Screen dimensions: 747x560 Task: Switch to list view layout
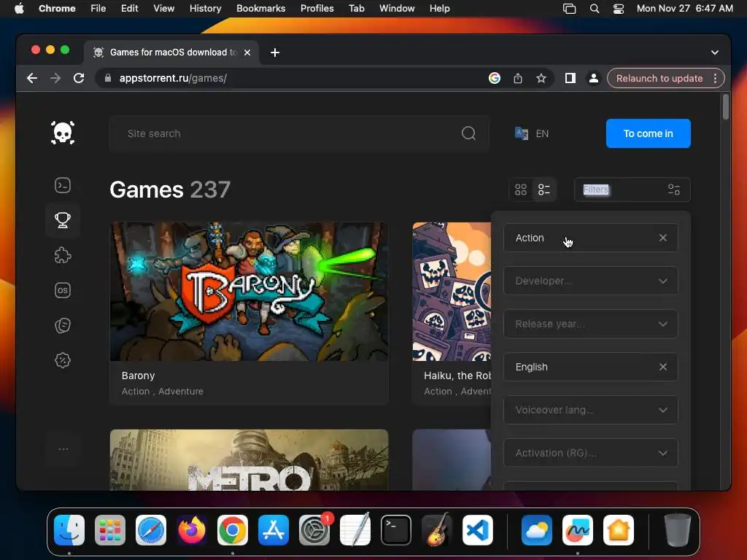tap(544, 190)
